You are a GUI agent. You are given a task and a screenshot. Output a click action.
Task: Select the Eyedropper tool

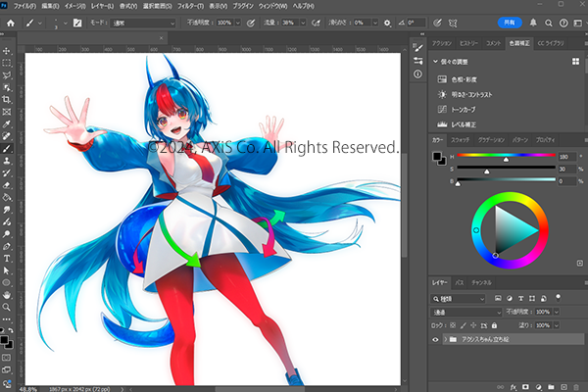pos(7,124)
